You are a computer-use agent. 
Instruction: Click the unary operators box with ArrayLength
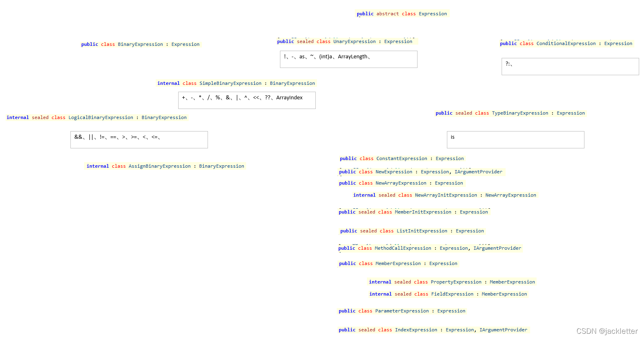pyautogui.click(x=348, y=59)
